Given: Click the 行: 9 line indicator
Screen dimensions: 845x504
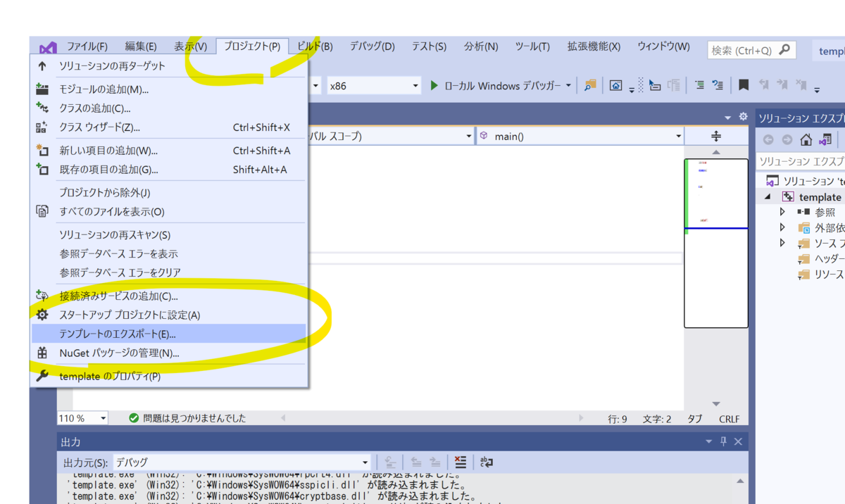Looking at the screenshot, I should click(x=618, y=419).
